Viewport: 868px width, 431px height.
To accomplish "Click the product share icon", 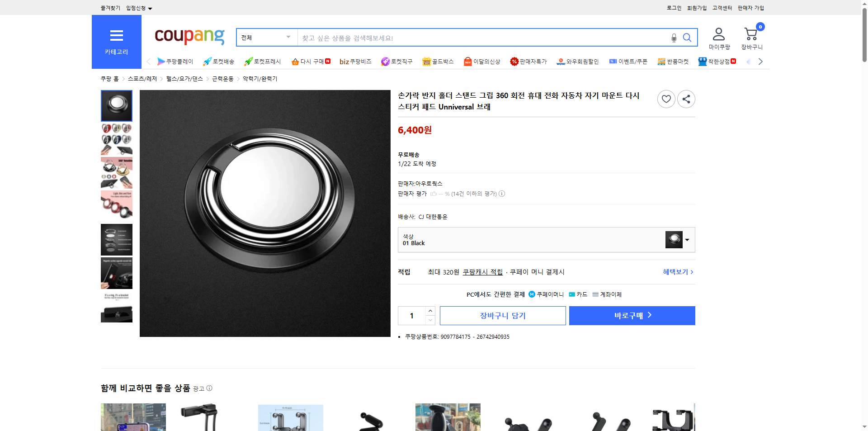I will pyautogui.click(x=686, y=99).
